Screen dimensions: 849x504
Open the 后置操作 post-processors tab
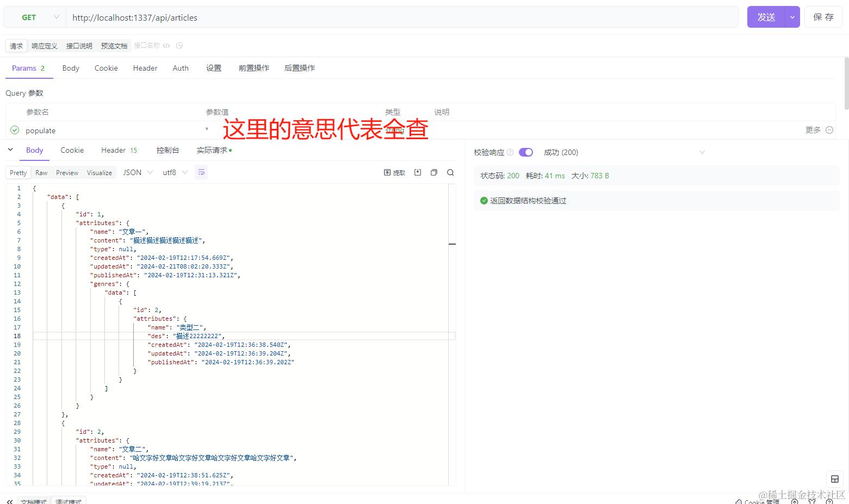click(300, 68)
